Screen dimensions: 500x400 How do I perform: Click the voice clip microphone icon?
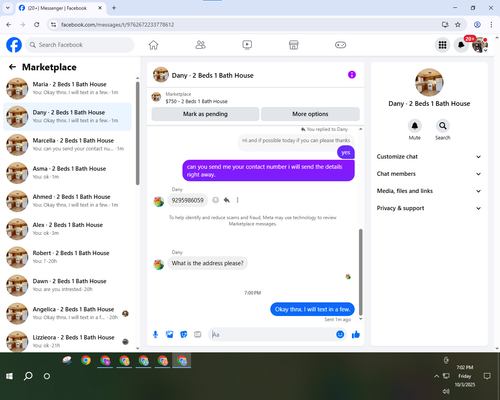click(x=155, y=334)
